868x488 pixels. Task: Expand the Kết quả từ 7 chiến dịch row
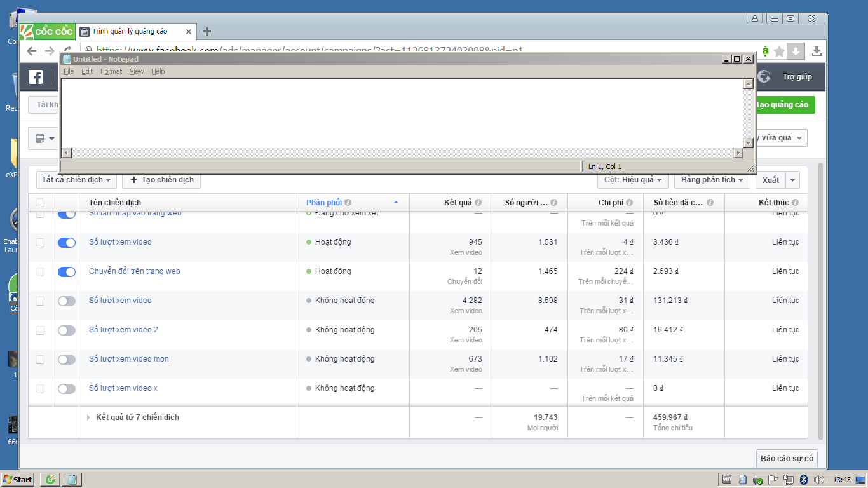pyautogui.click(x=88, y=417)
